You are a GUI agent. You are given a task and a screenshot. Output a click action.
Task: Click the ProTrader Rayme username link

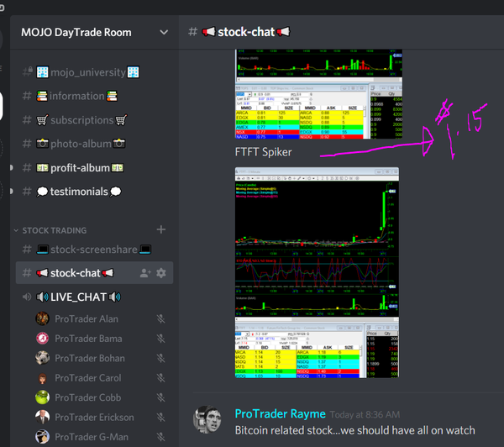click(281, 413)
